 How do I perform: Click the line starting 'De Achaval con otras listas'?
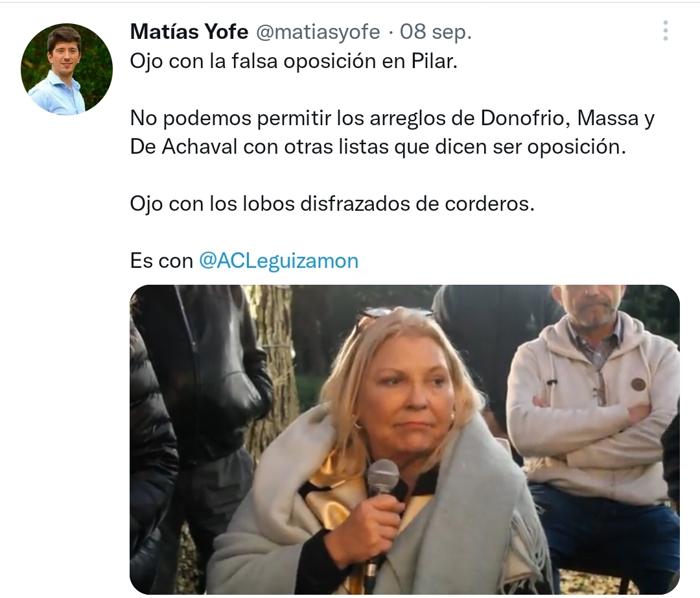[378, 147]
